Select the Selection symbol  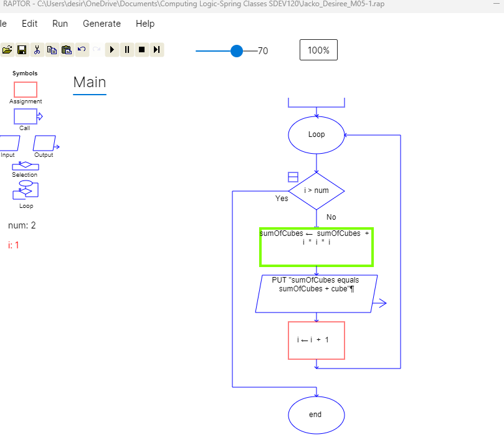24,166
